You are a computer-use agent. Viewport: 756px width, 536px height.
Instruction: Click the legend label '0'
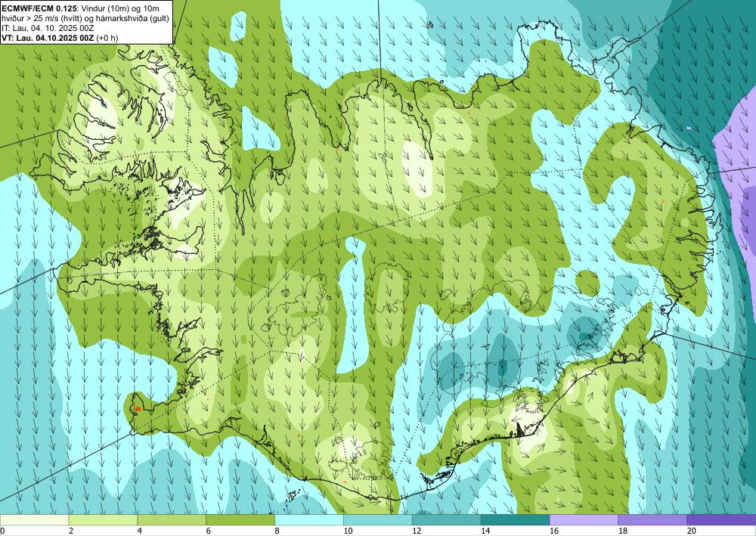2,531
